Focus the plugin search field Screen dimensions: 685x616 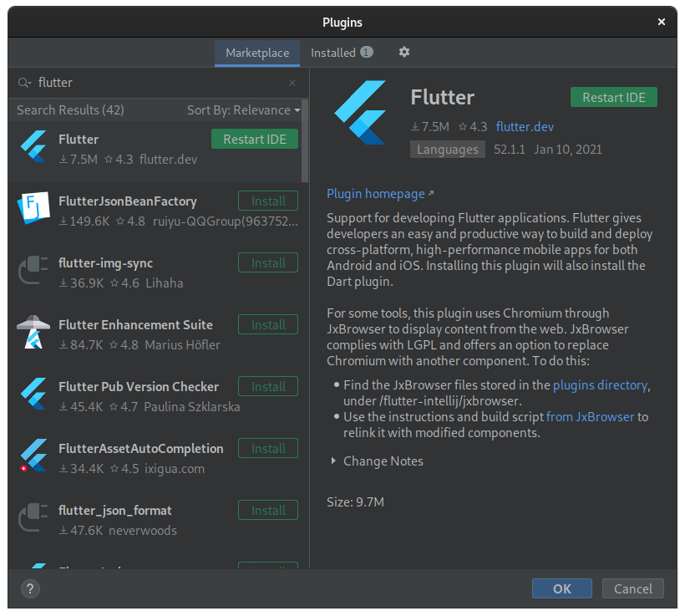157,83
